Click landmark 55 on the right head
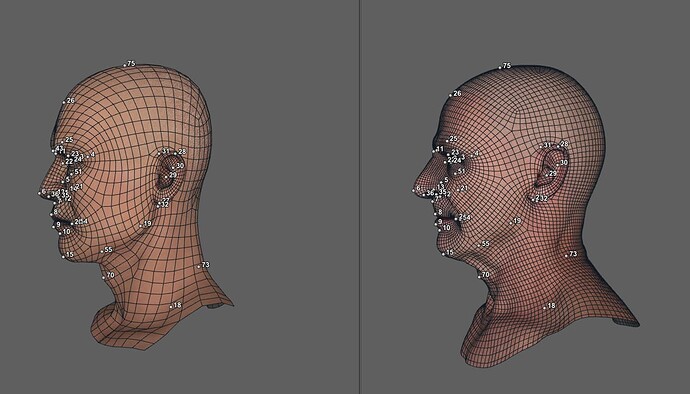The image size is (690, 394). (x=479, y=245)
